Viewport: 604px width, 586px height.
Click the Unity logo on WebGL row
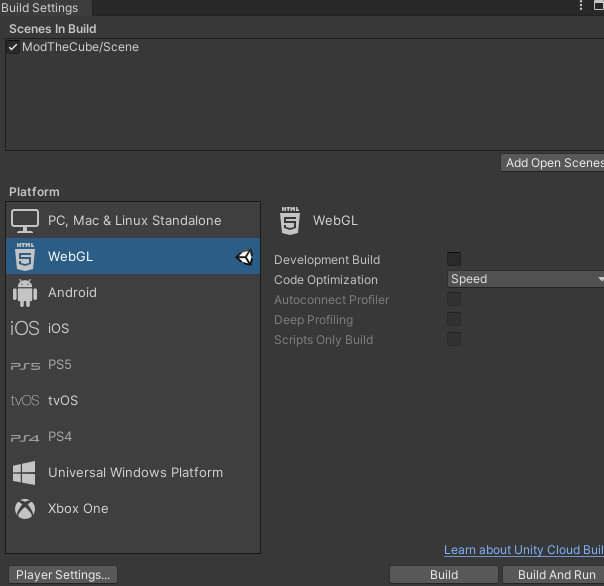(x=244, y=257)
